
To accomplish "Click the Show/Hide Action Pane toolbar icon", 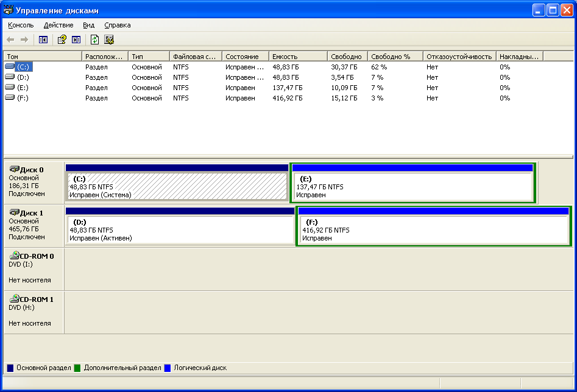I will click(x=76, y=40).
